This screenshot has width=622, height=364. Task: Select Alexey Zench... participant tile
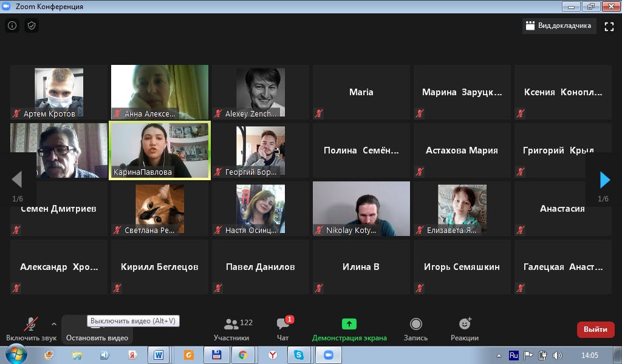(x=260, y=92)
